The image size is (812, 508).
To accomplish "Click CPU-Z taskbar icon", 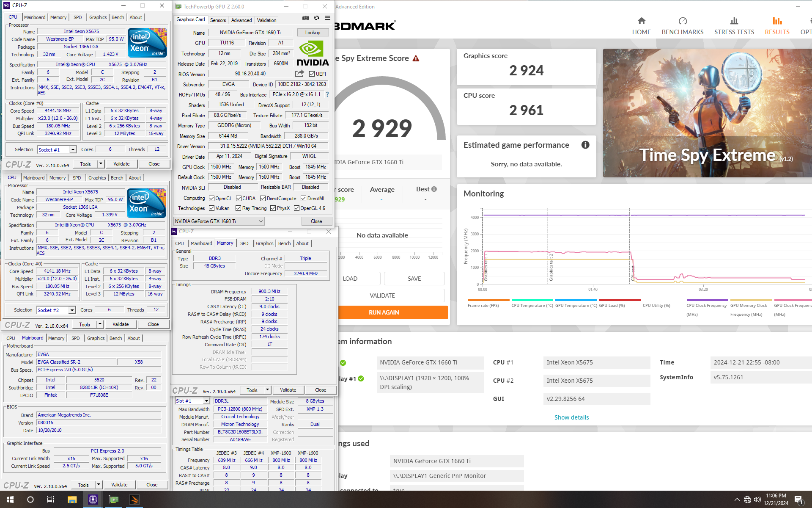I will [x=93, y=500].
